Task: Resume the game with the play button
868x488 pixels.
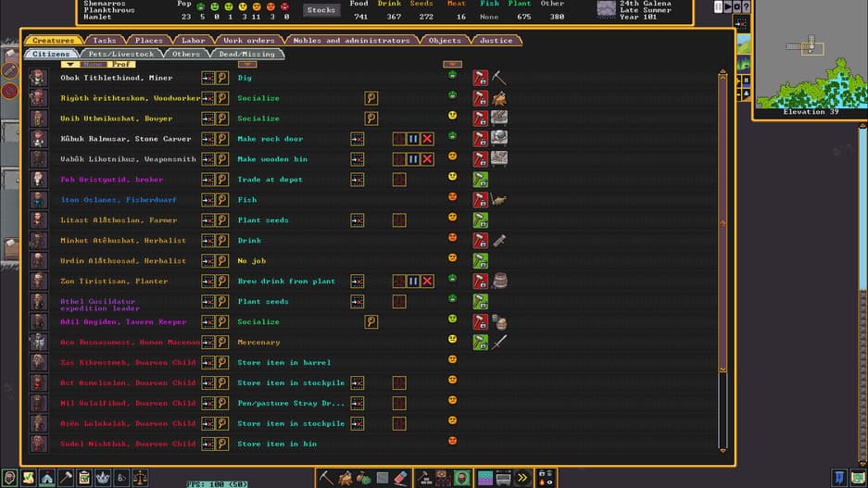Action: click(x=727, y=7)
